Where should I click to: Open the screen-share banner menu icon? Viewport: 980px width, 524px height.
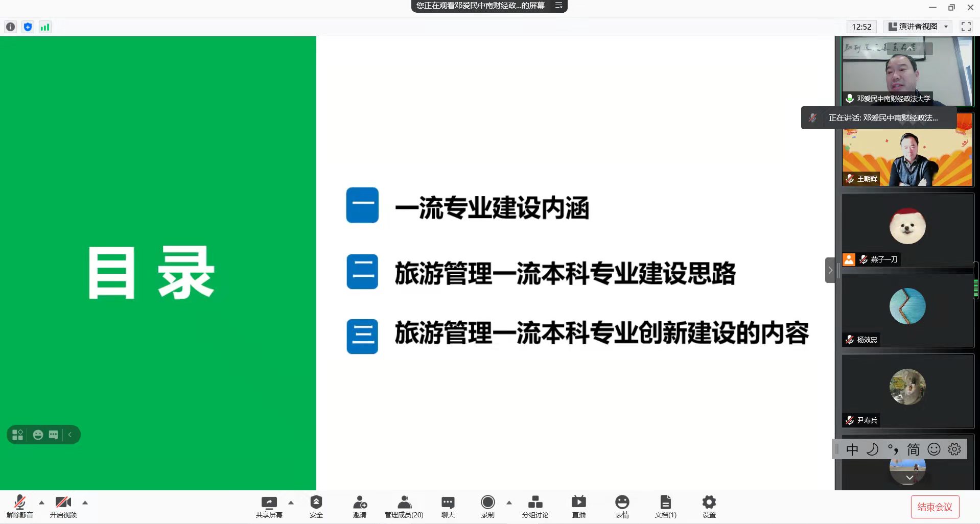558,6
